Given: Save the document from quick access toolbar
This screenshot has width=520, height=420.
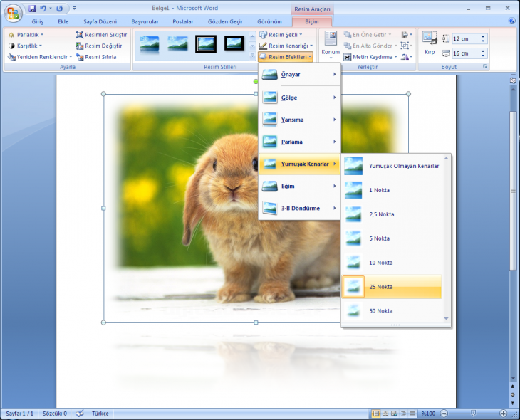Looking at the screenshot, I should pyautogui.click(x=32, y=9).
